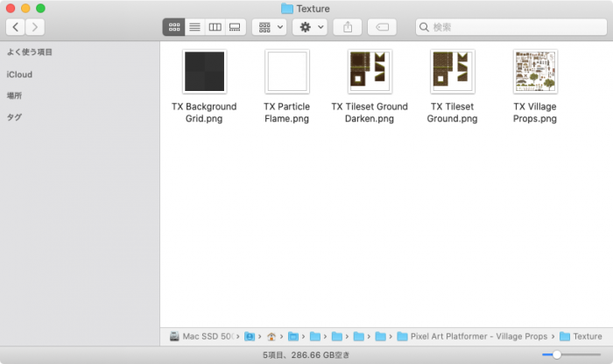
Task: Switch to list view mode
Action: (x=194, y=27)
